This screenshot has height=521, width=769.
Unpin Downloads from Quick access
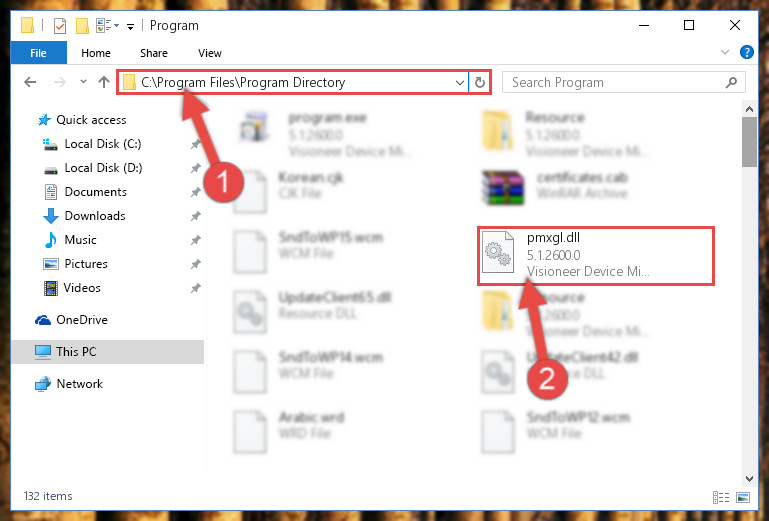point(196,216)
